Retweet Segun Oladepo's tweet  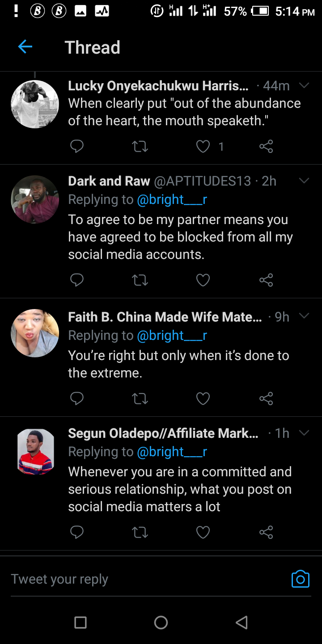tap(140, 532)
